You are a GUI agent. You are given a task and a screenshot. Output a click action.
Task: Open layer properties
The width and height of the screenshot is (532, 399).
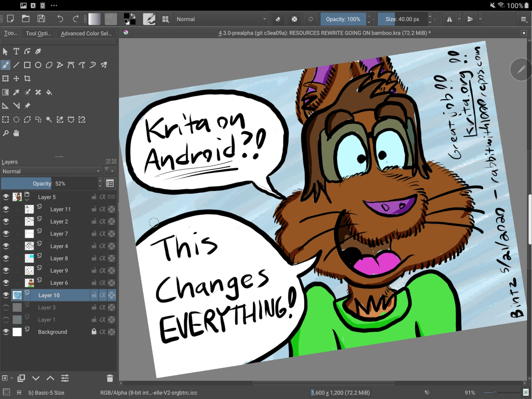tap(65, 378)
